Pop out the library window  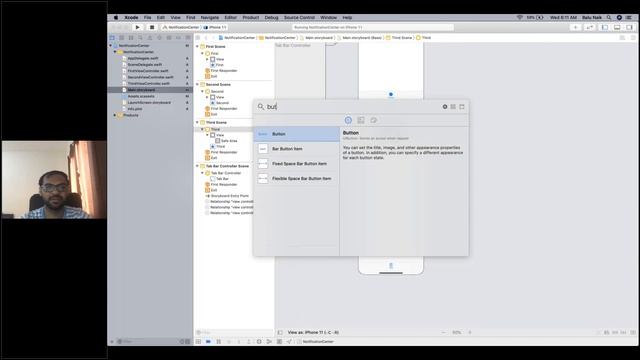click(x=462, y=107)
